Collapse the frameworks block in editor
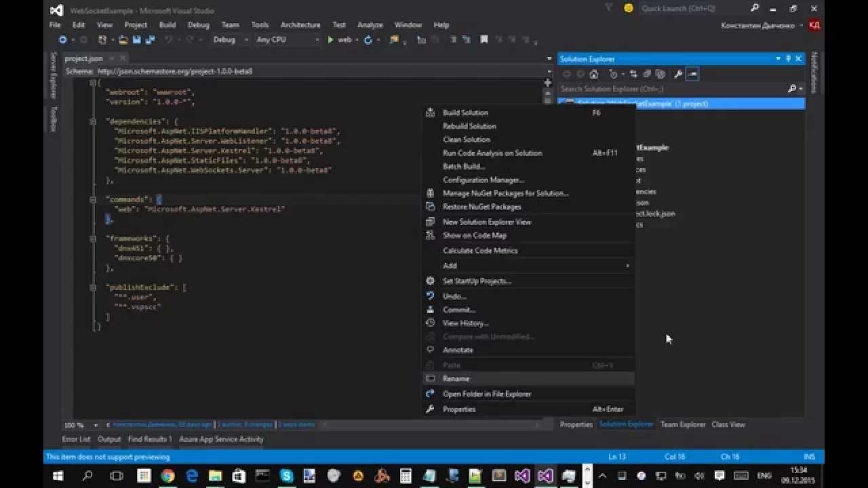Image resolution: width=868 pixels, height=488 pixels. pyautogui.click(x=93, y=239)
